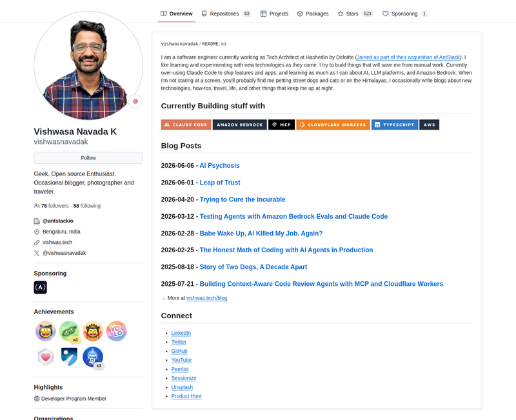Open Building Context-Aware Code Review post

click(x=321, y=284)
